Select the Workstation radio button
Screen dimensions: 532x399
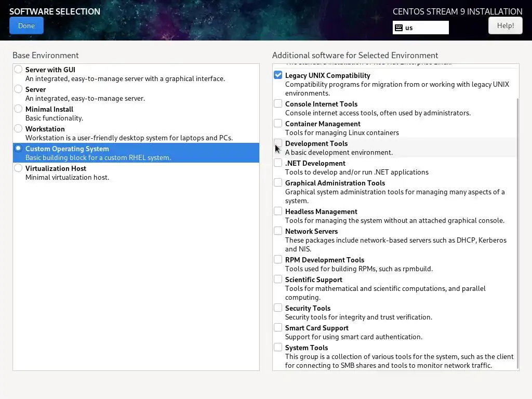point(18,128)
